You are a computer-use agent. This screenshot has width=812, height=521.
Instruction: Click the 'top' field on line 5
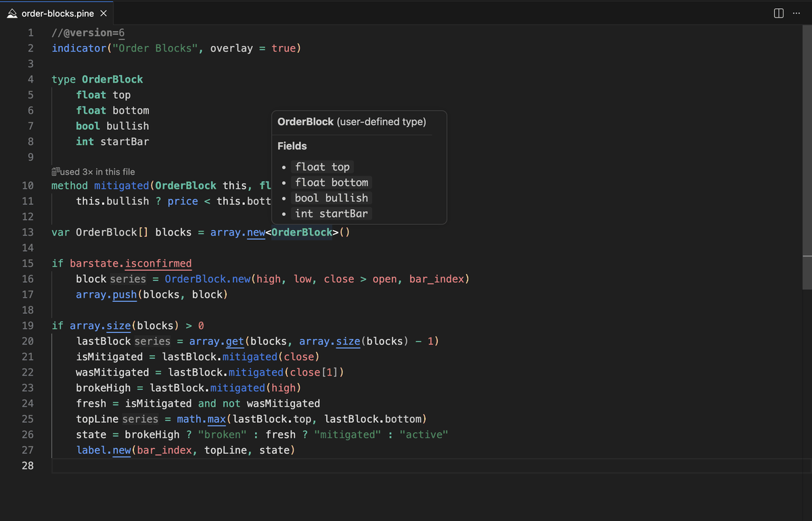[x=122, y=95]
